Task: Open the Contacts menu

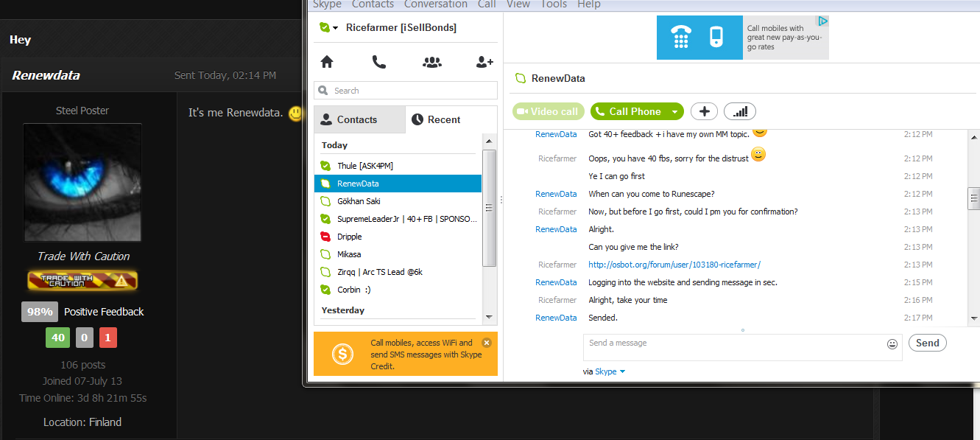Action: [x=373, y=4]
